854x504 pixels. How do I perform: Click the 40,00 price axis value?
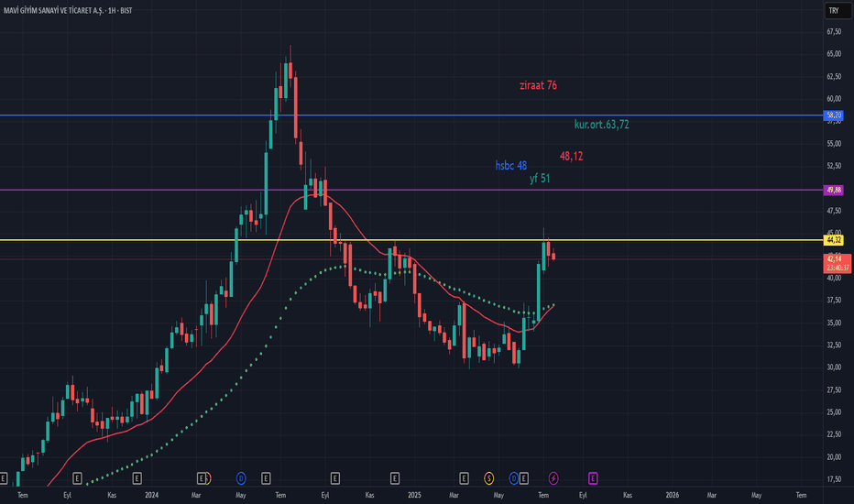point(834,278)
